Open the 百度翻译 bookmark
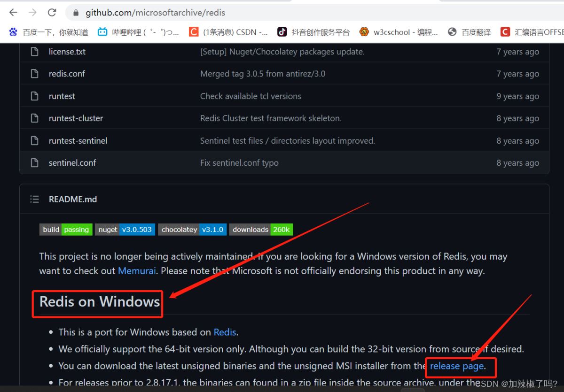This screenshot has width=564, height=392. tap(469, 32)
